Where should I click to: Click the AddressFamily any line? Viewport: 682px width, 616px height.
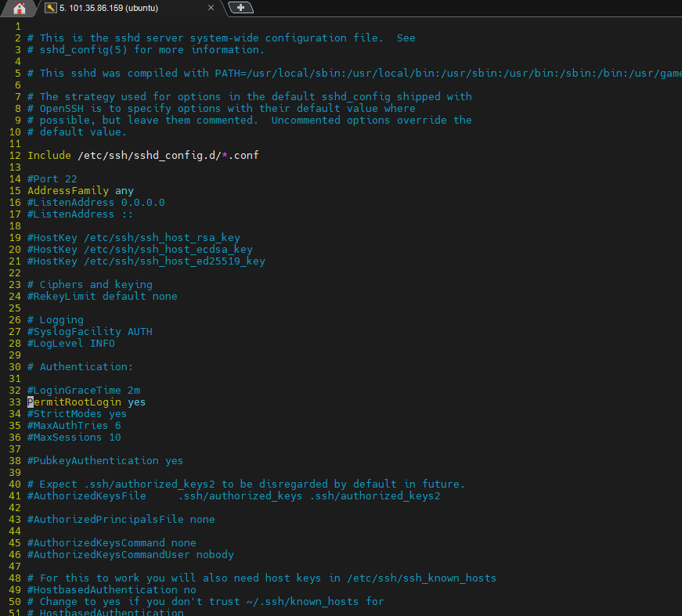click(x=78, y=190)
